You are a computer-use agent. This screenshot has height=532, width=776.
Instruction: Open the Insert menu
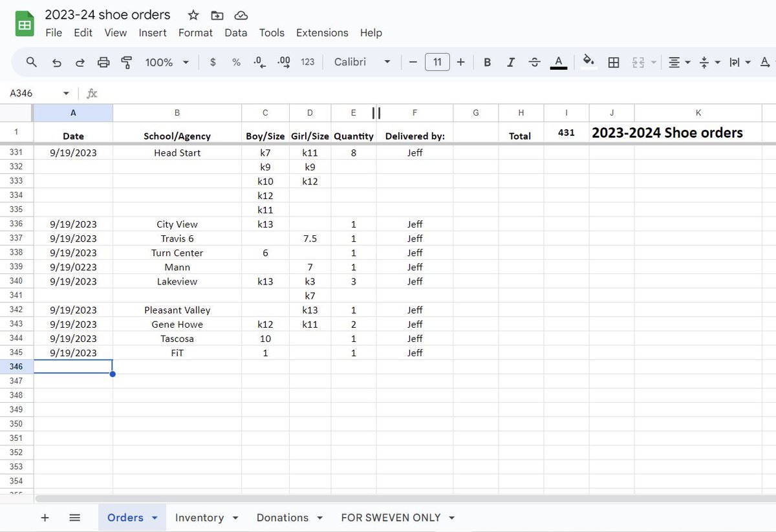pos(153,32)
